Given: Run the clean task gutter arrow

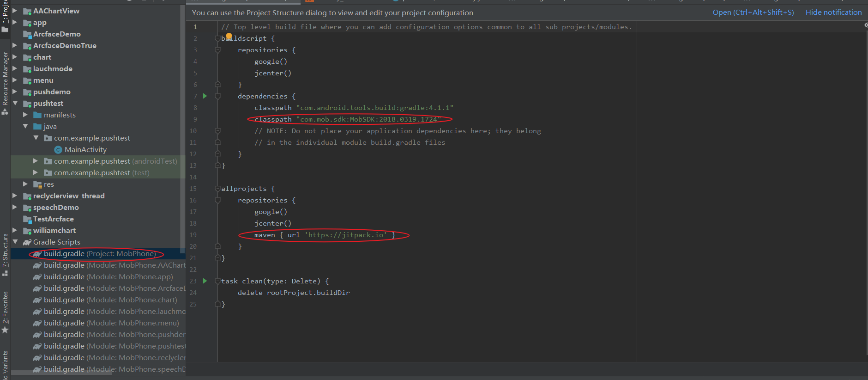Looking at the screenshot, I should [205, 281].
